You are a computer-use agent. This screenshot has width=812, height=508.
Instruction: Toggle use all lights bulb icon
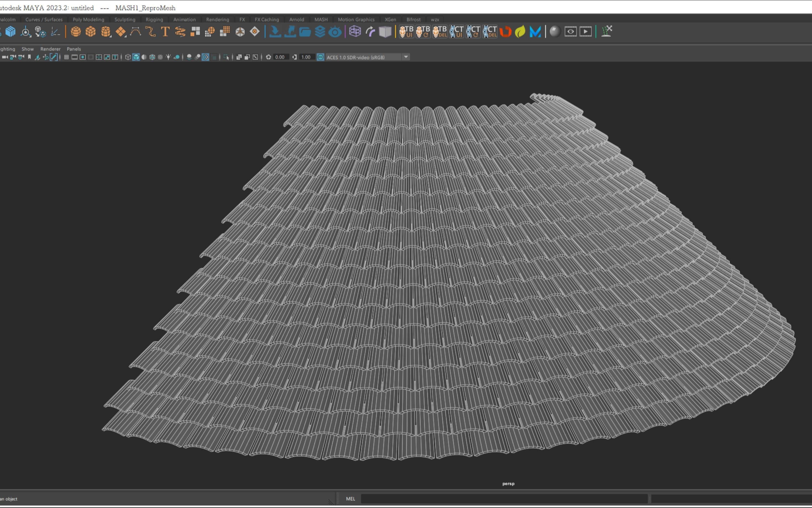(168, 57)
